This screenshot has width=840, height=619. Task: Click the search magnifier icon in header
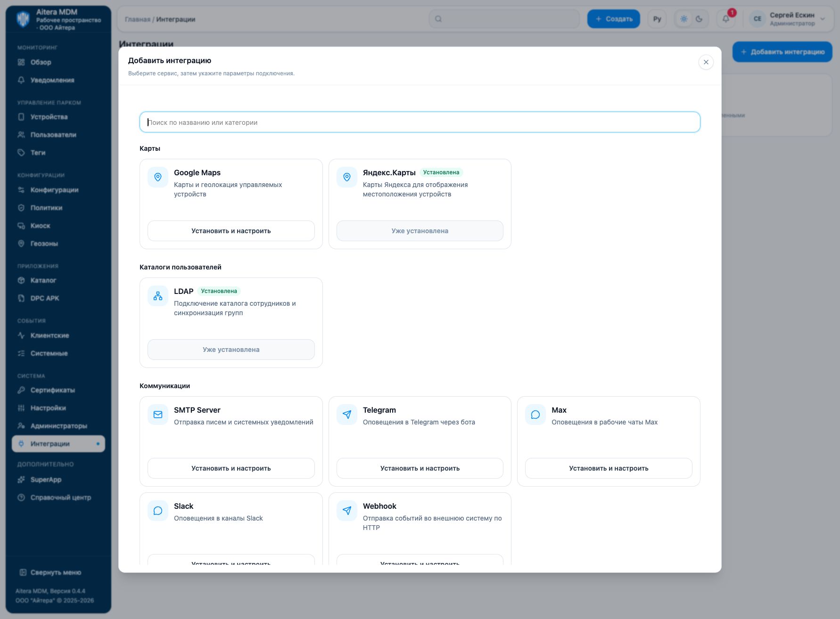[x=438, y=19]
